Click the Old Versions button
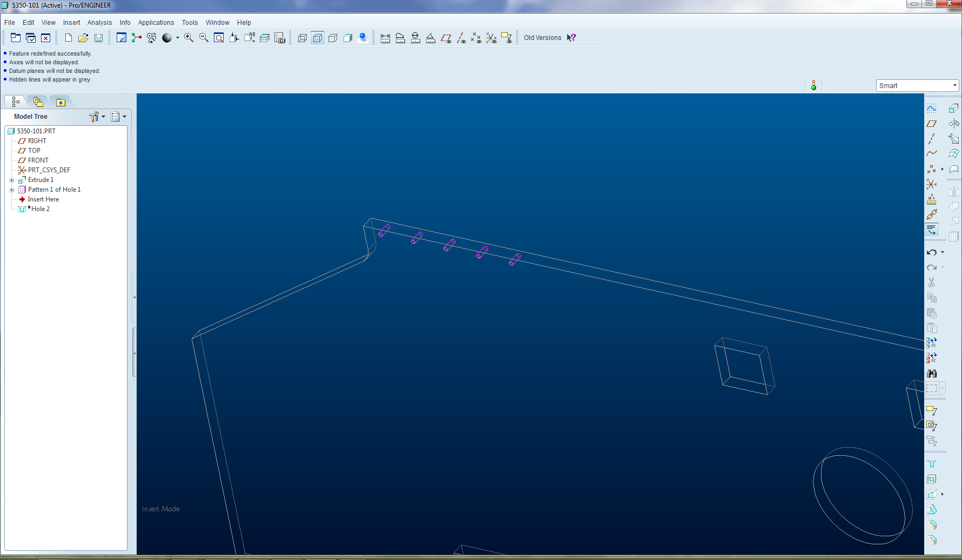This screenshot has height=560, width=962. pos(542,38)
